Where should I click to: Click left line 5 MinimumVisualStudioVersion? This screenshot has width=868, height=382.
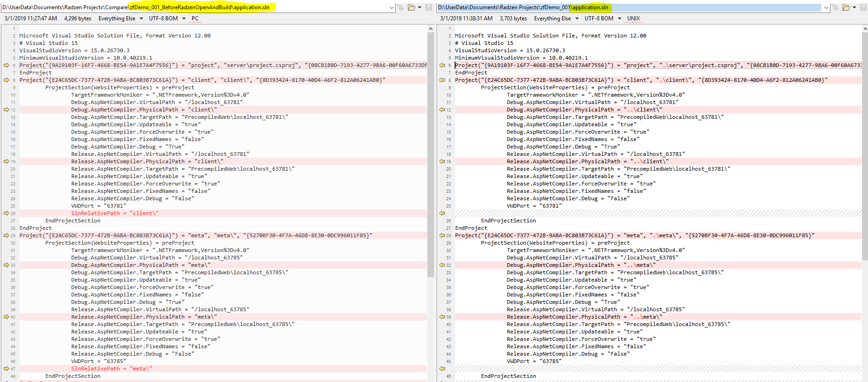pos(86,58)
